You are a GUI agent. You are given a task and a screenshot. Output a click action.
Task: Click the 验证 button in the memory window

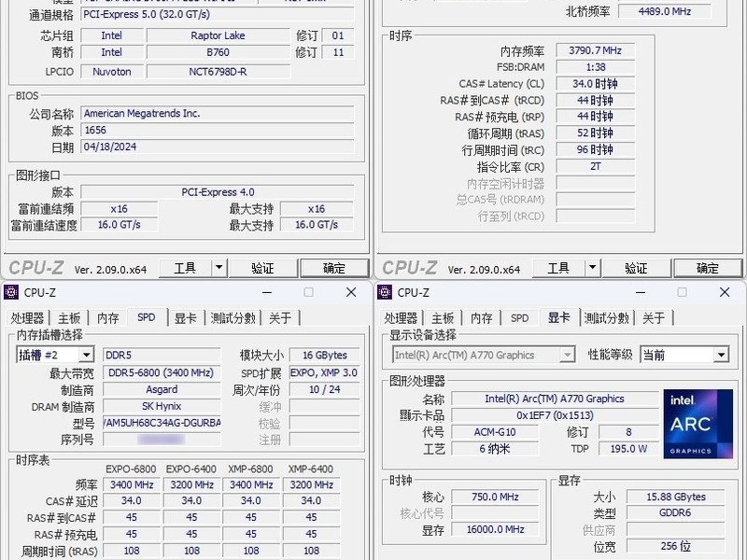636,268
